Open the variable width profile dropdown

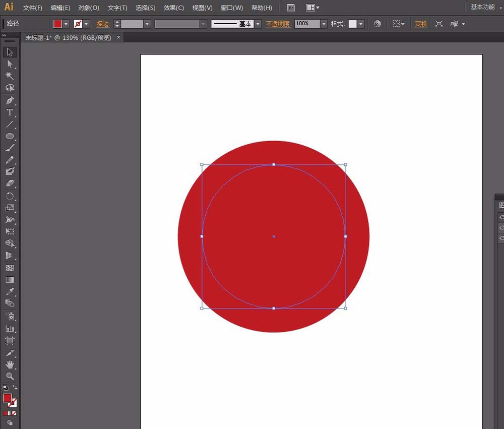pyautogui.click(x=203, y=24)
